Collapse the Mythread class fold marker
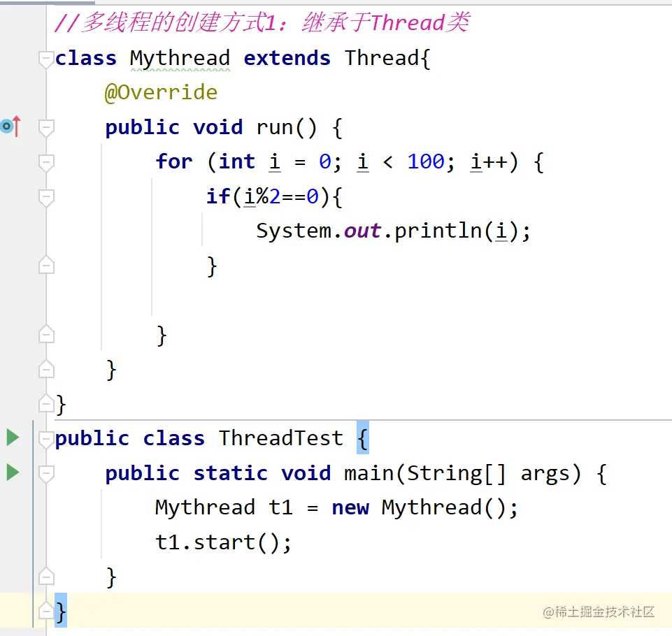Image resolution: width=672 pixels, height=636 pixels. (46, 59)
